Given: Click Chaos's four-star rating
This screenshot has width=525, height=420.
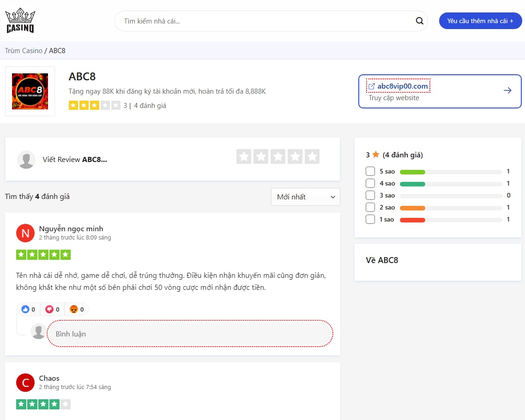Looking at the screenshot, I should coord(43,404).
